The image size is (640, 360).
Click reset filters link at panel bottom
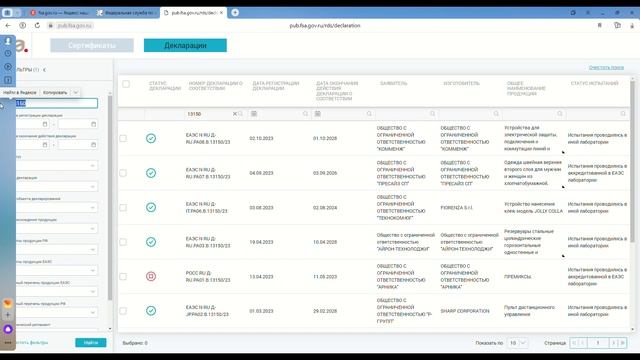tap(32, 342)
